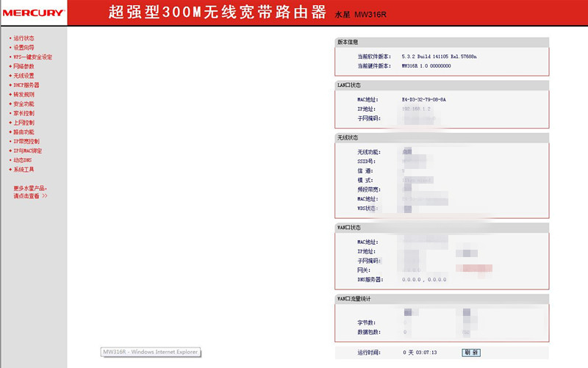Open WPS一键安全设定 menu item
588x368 pixels.
(x=32, y=57)
